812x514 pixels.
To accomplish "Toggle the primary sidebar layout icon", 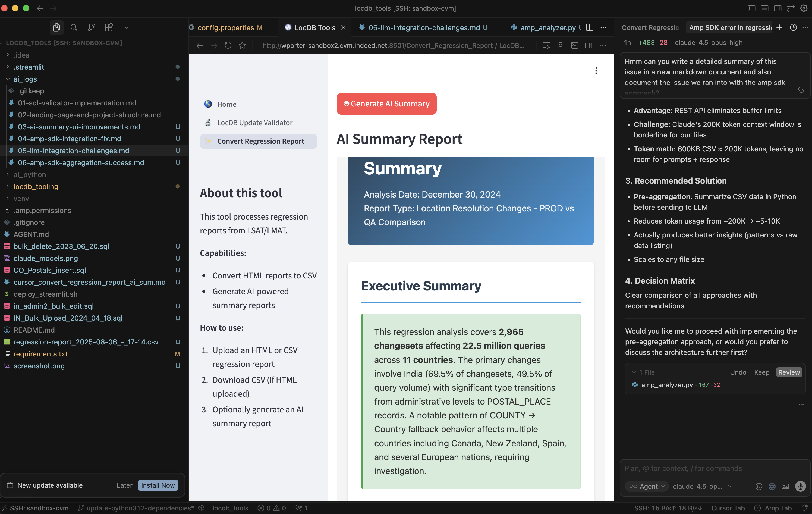I will 751,8.
